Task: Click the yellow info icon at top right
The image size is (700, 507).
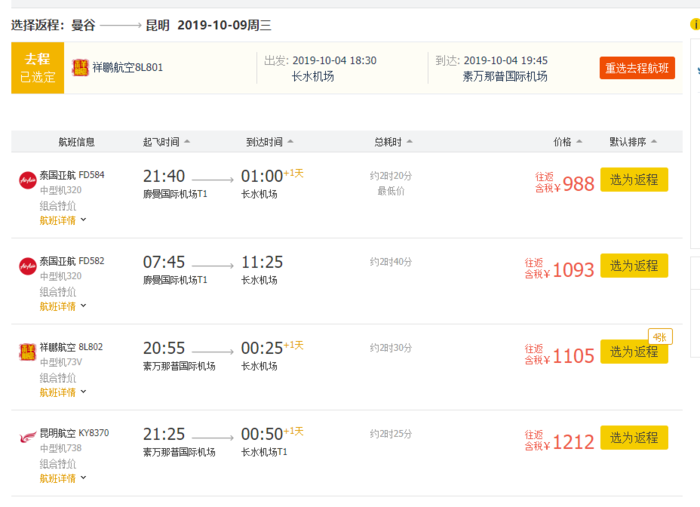Action: click(x=695, y=23)
